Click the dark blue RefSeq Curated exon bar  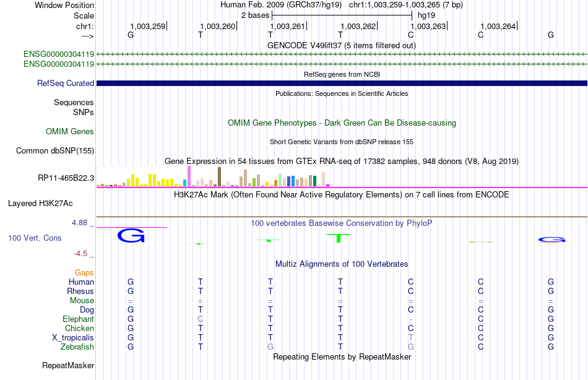tap(342, 84)
